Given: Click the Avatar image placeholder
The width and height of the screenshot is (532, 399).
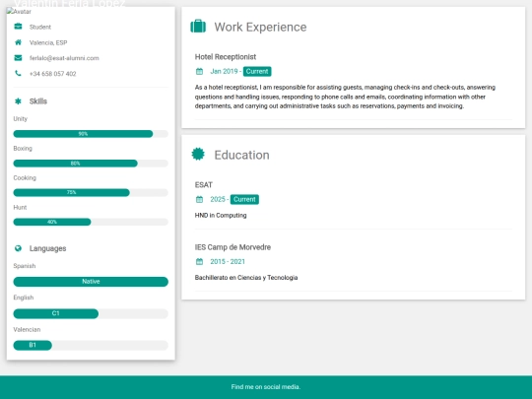Looking at the screenshot, I should [x=19, y=11].
